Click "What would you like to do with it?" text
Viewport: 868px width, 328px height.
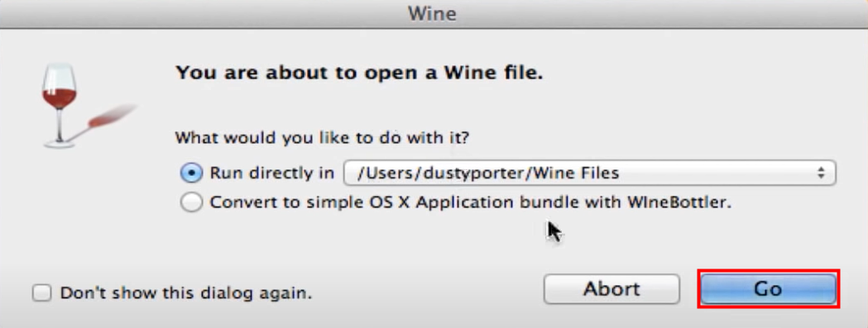click(x=322, y=137)
